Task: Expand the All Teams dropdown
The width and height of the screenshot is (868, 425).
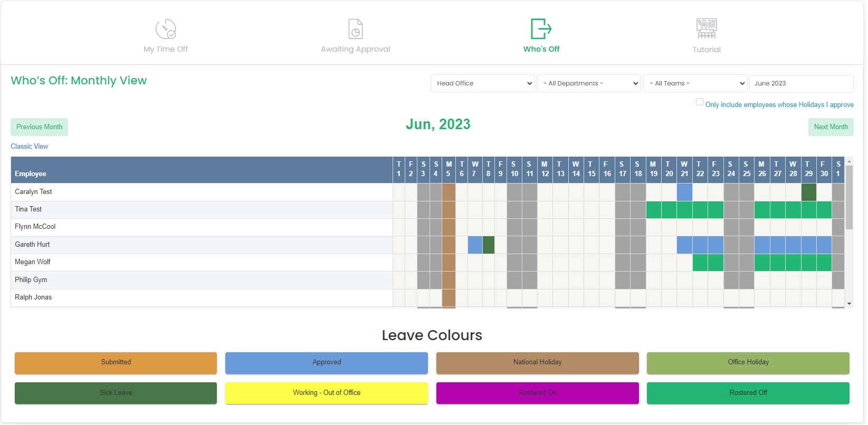Action: (x=695, y=83)
